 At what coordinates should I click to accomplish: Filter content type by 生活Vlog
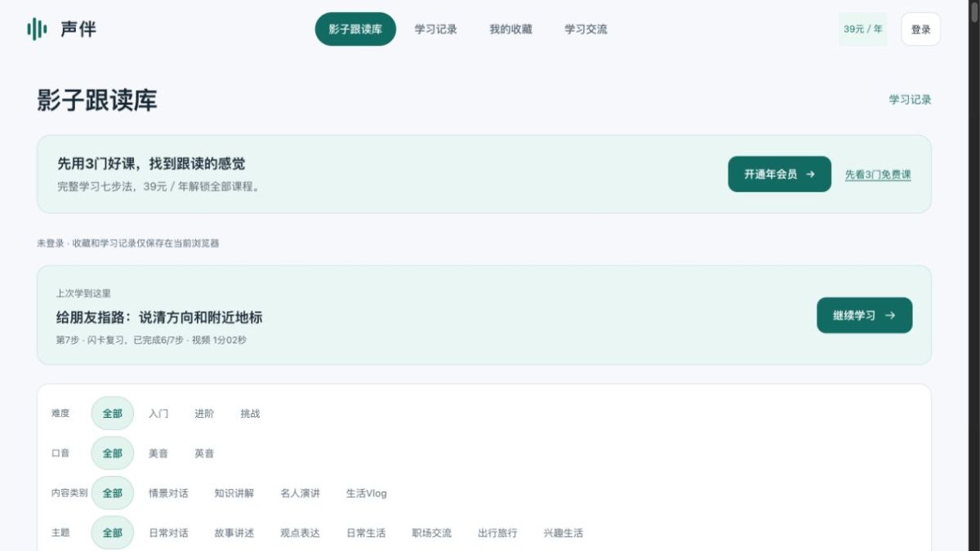coord(367,493)
